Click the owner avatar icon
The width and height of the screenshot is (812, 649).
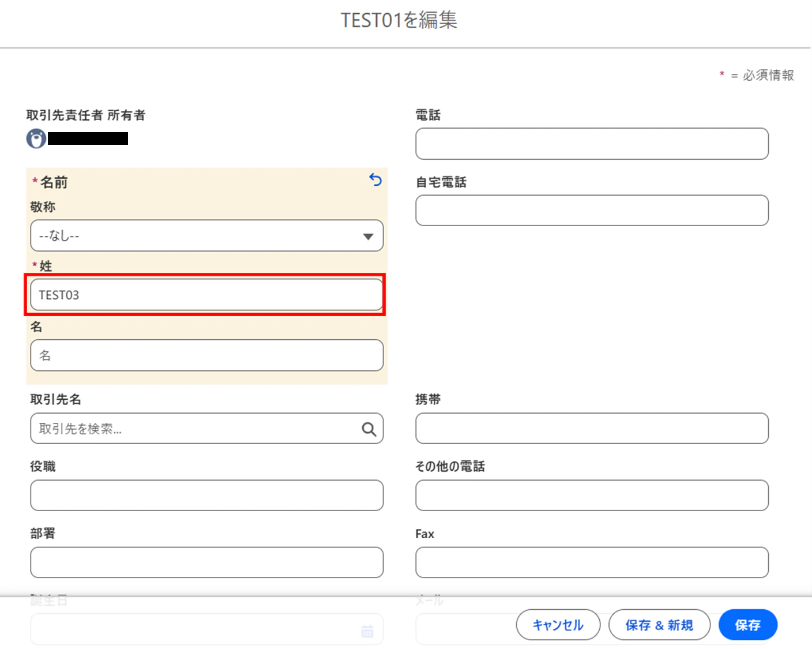pos(36,138)
